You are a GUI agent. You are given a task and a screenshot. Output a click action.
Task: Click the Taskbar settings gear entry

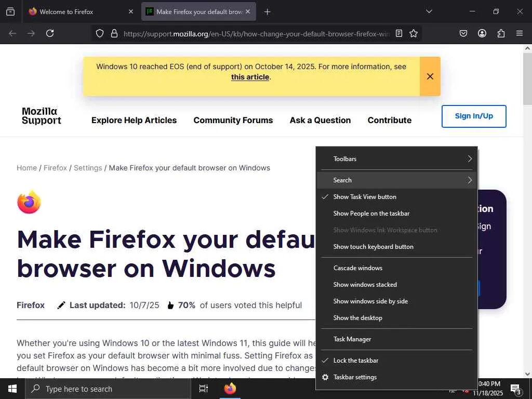396,377
